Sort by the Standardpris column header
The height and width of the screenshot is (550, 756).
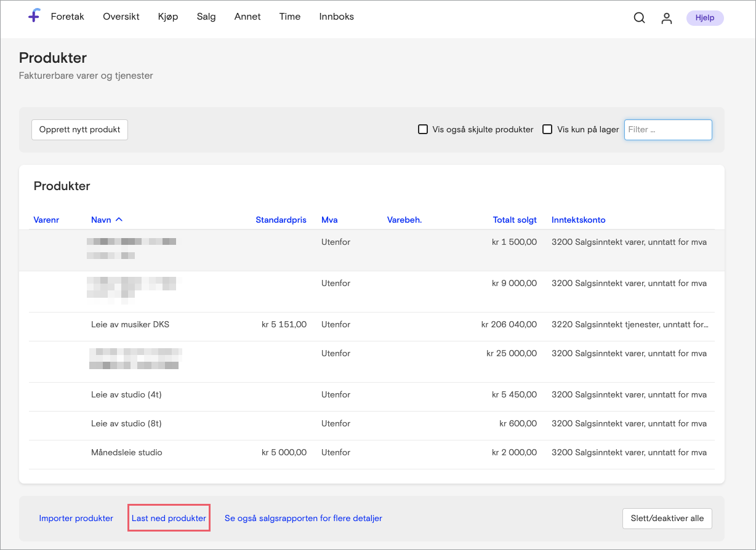[281, 220]
